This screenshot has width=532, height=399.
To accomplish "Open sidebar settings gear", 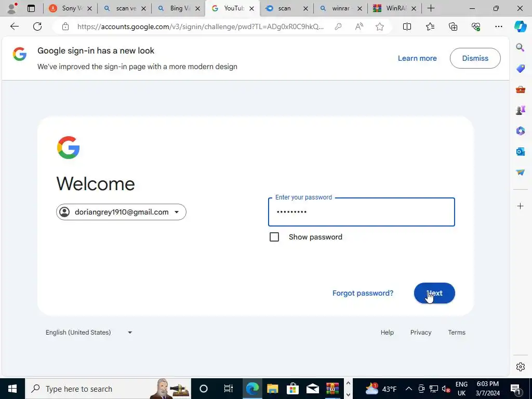I will click(x=520, y=367).
